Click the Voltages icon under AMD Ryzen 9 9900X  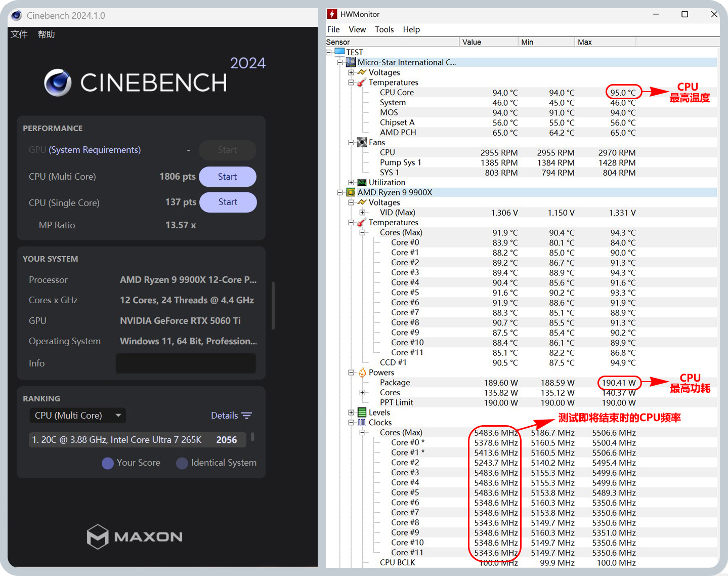coord(362,202)
